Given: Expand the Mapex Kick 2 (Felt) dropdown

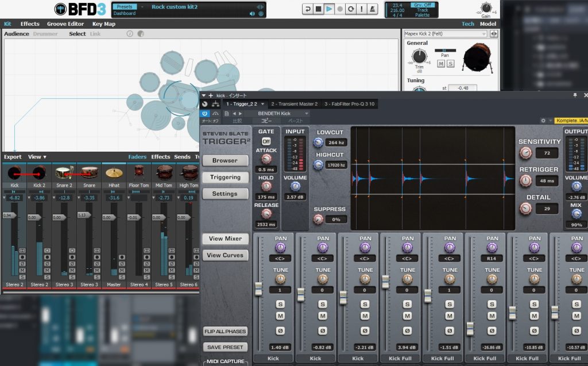Looking at the screenshot, I should [484, 34].
